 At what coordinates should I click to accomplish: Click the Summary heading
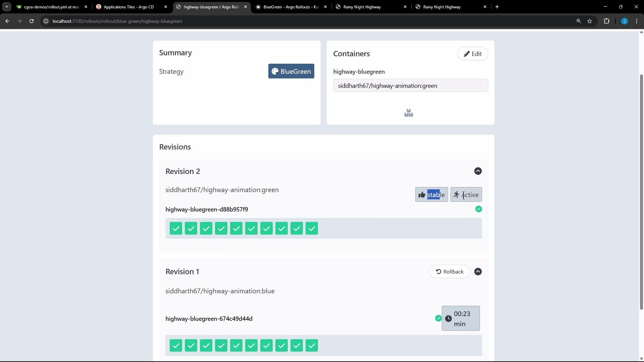click(x=175, y=53)
